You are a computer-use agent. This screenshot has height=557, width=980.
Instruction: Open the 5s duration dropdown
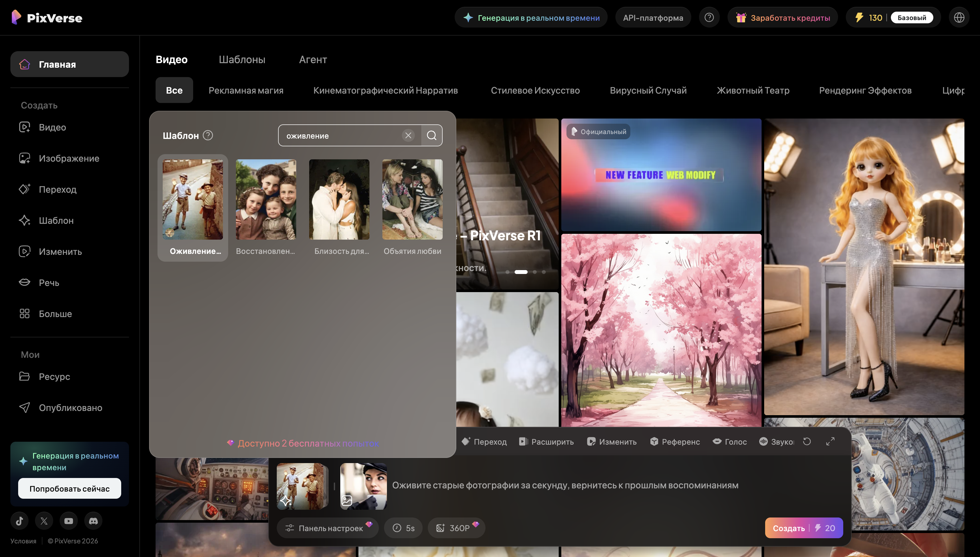click(x=403, y=528)
